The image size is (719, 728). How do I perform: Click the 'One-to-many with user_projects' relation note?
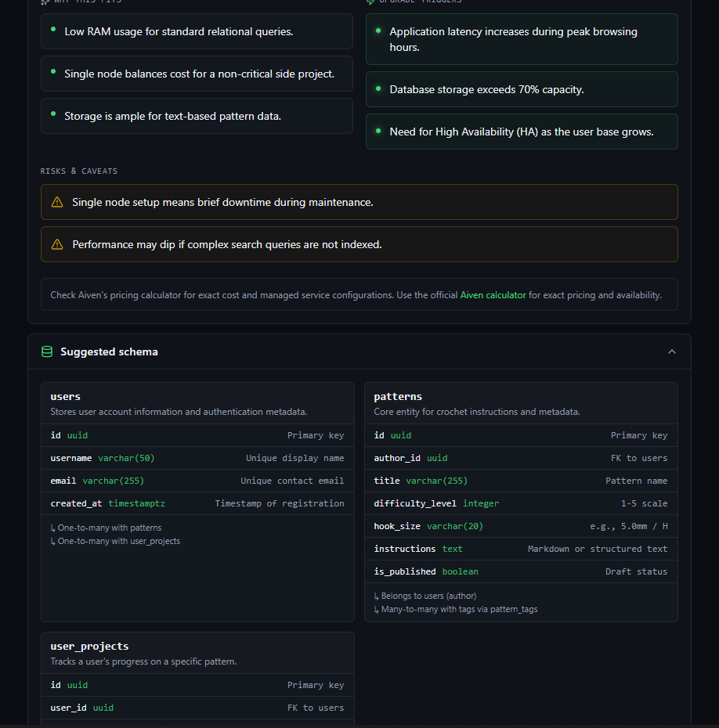pos(115,542)
